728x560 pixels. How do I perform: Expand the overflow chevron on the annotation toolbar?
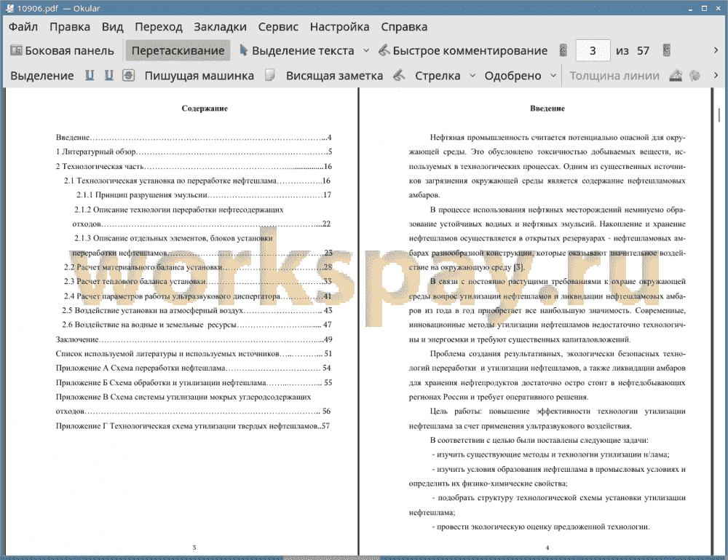click(716, 75)
